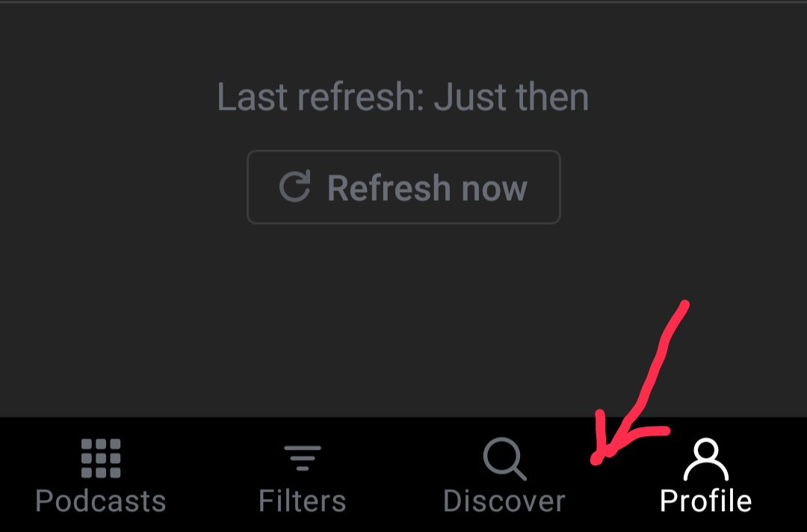Click the 'Just then' timestamp text
Screen dimensions: 807x532
tap(512, 96)
